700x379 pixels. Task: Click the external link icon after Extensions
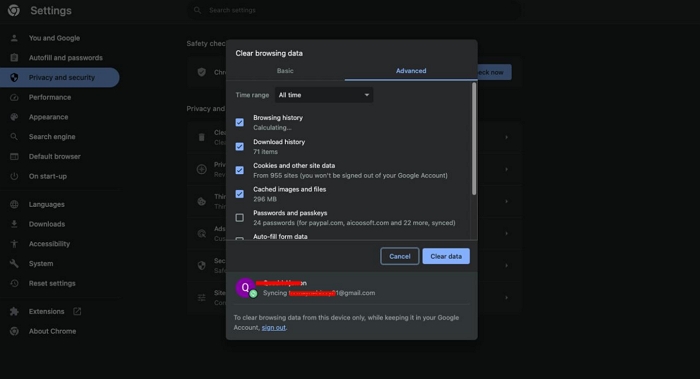click(x=77, y=311)
